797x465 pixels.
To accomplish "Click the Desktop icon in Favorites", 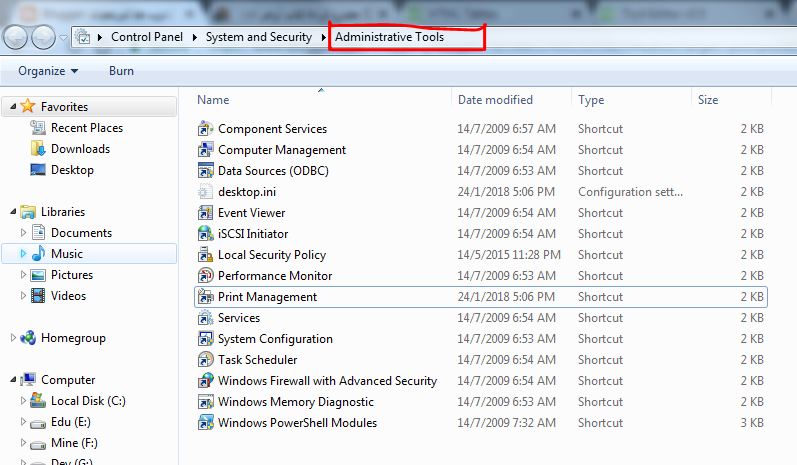I will 38,169.
